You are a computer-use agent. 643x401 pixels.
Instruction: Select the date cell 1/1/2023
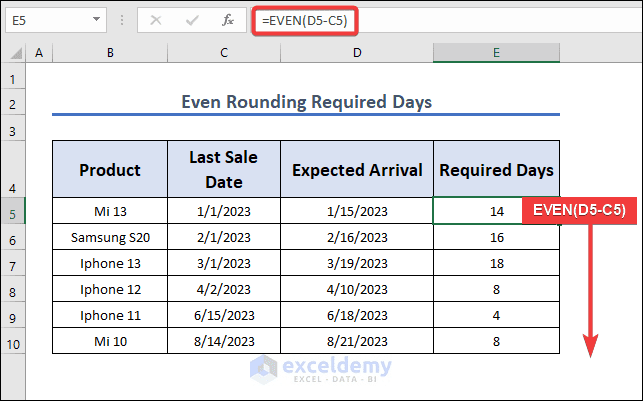click(224, 211)
